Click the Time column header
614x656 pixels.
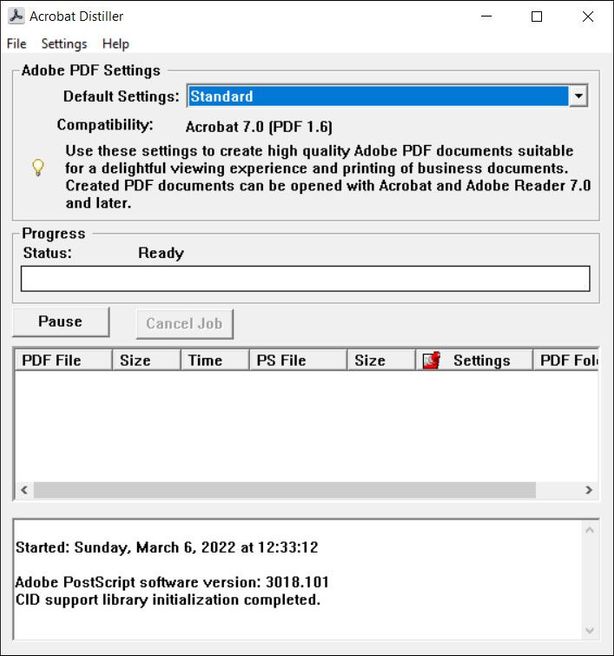click(215, 360)
